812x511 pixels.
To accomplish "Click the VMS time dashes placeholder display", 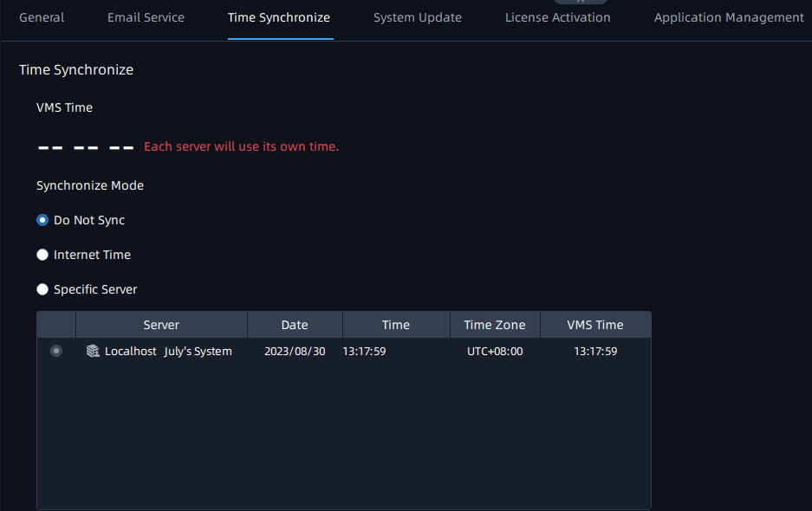I will [x=86, y=147].
